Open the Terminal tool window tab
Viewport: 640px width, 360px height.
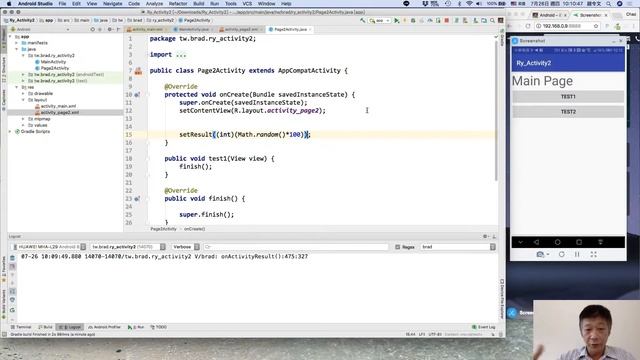pyautogui.click(x=21, y=327)
